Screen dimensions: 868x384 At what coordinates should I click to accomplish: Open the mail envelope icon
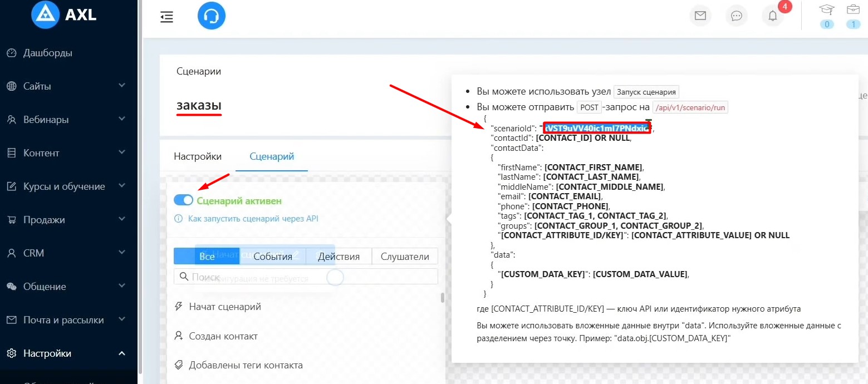[x=700, y=16]
